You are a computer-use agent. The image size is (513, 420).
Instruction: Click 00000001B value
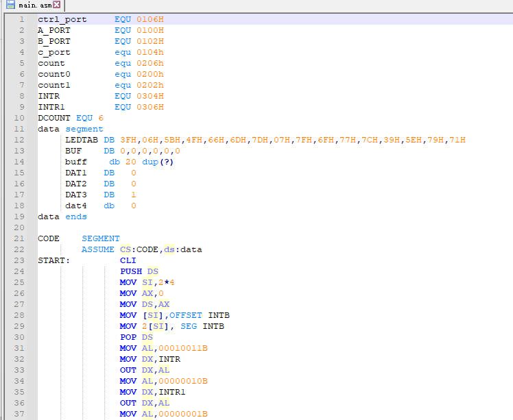tap(183, 414)
